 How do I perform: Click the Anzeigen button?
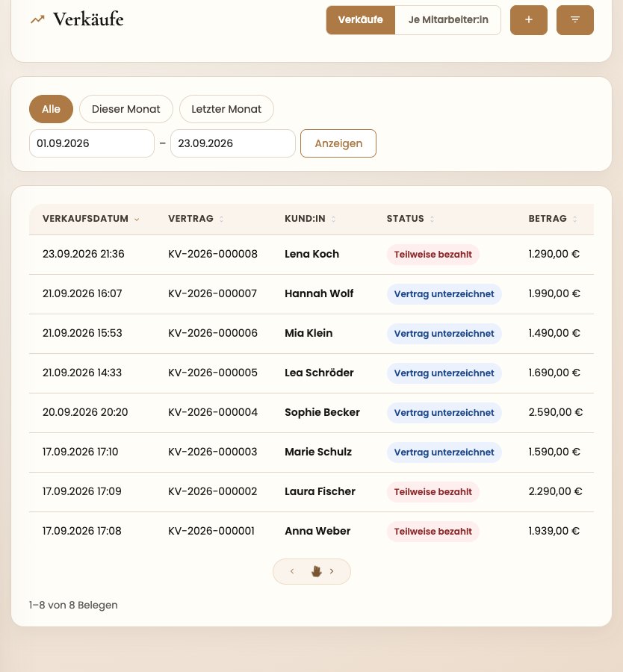click(x=338, y=143)
